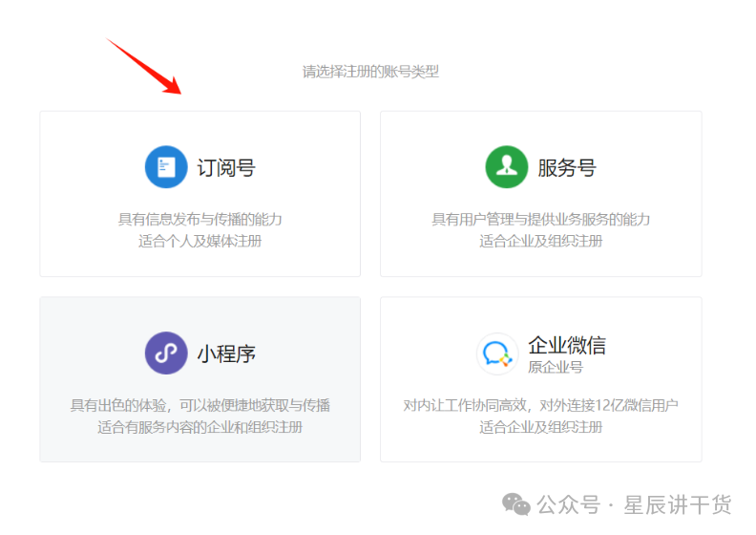Select the 服务号 title text

tap(567, 168)
